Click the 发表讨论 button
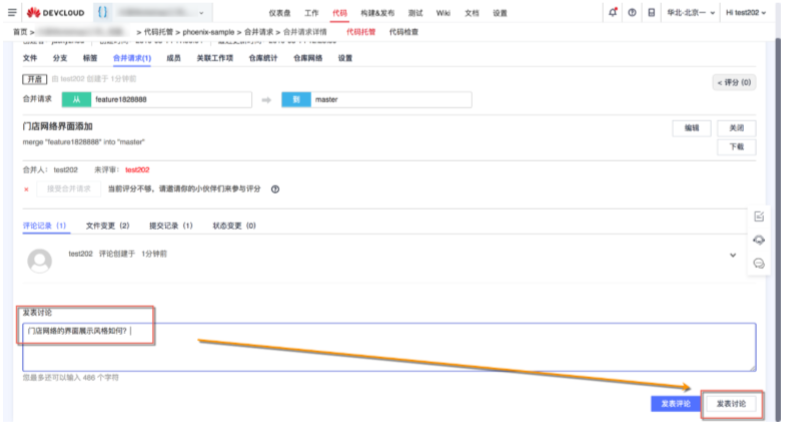 731,403
